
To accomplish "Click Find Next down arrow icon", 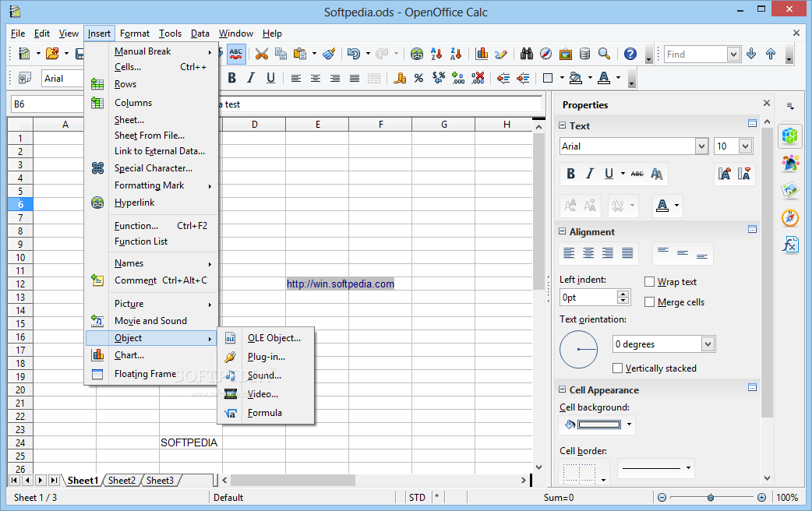I will [751, 54].
